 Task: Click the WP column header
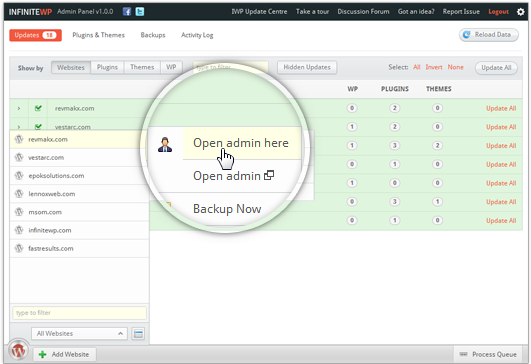(x=353, y=89)
